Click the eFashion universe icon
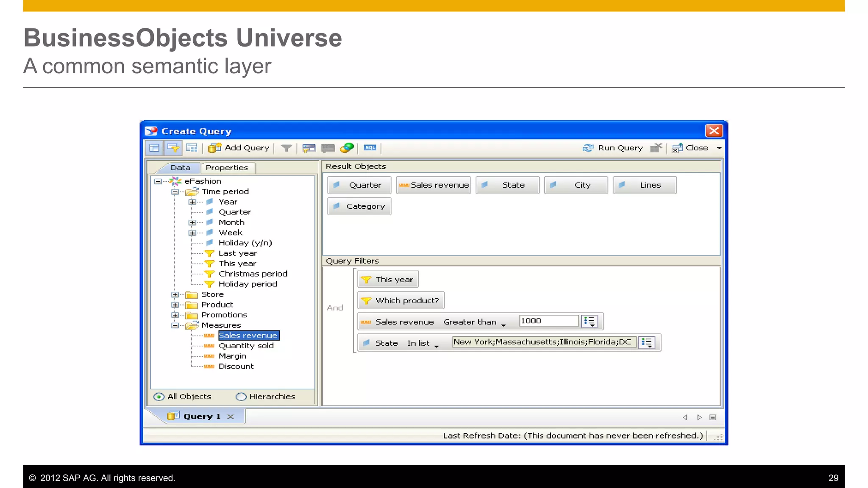The width and height of the screenshot is (868, 488). [175, 181]
